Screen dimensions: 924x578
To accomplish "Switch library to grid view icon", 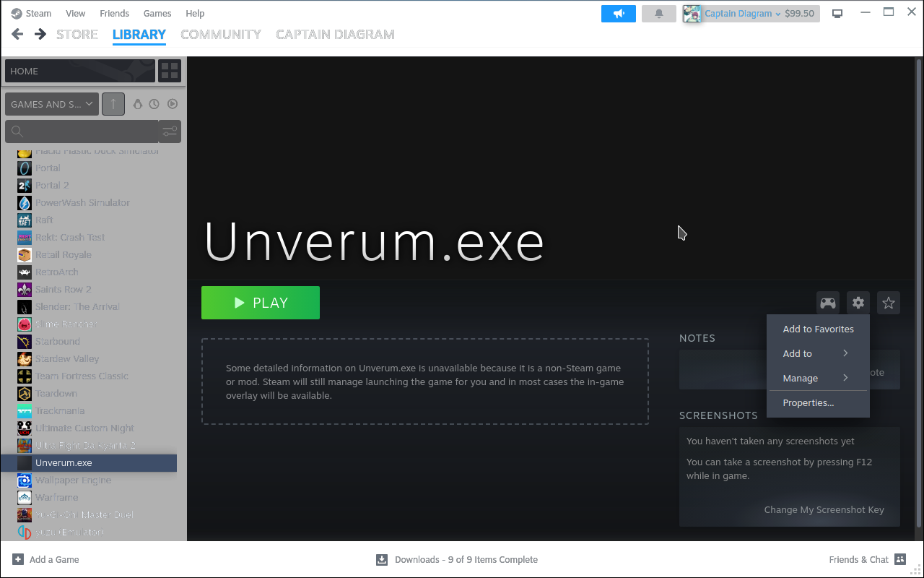I will (170, 71).
